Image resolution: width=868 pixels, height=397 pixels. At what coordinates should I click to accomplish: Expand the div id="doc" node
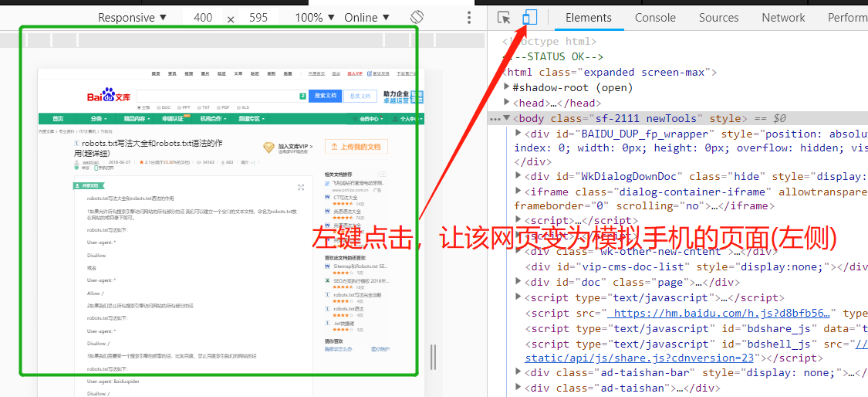coord(518,282)
